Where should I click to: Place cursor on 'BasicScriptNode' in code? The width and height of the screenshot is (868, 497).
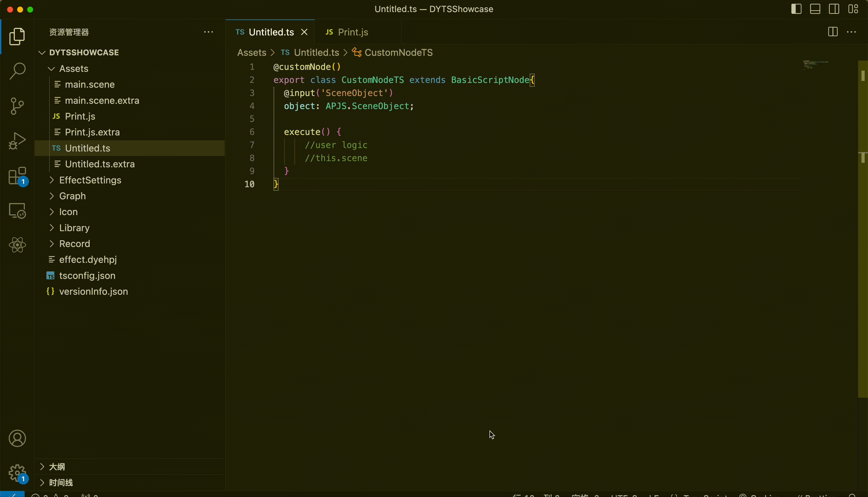pyautogui.click(x=490, y=80)
